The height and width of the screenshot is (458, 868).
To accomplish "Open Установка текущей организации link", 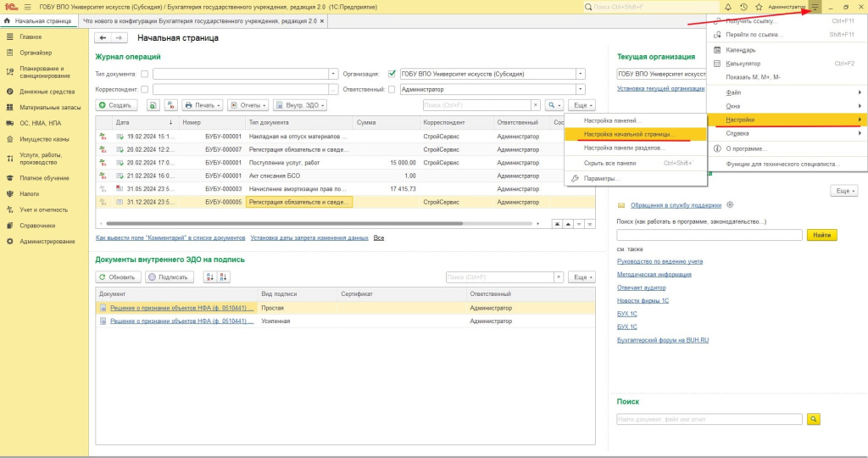I will coord(660,88).
